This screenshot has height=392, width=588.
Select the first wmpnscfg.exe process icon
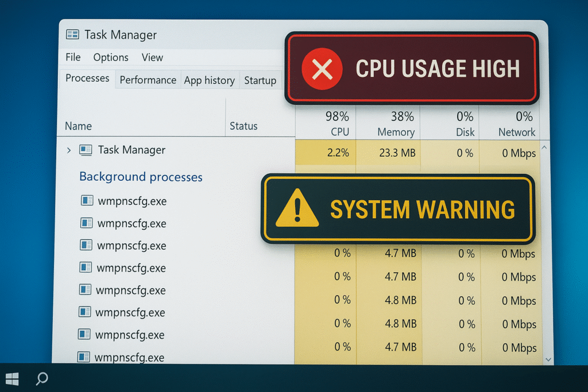coord(87,201)
